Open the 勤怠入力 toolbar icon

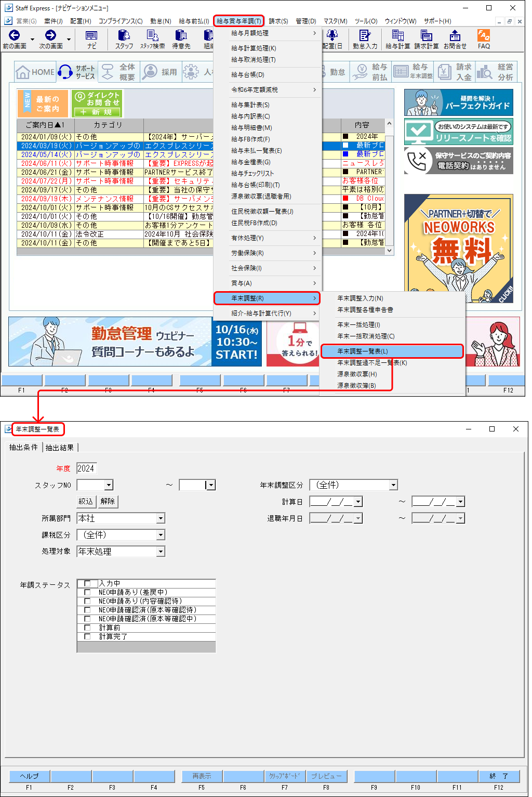[x=365, y=39]
